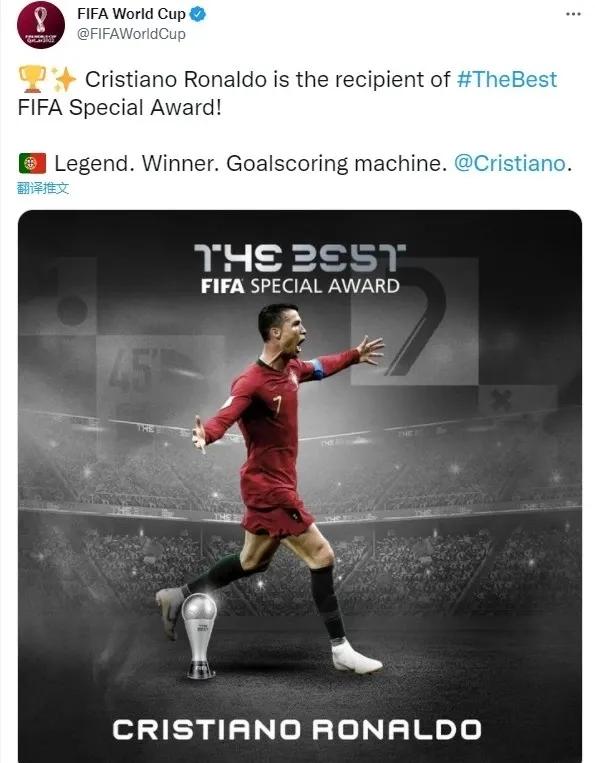Click the CRISTIANO RONALDO name caption
This screenshot has height=763, width=595.
point(297,729)
